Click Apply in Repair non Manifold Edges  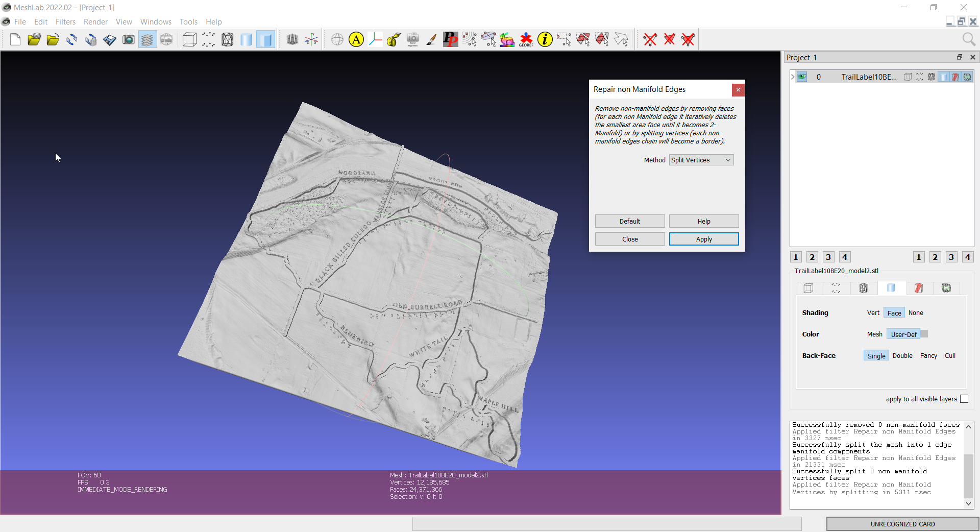coord(703,239)
